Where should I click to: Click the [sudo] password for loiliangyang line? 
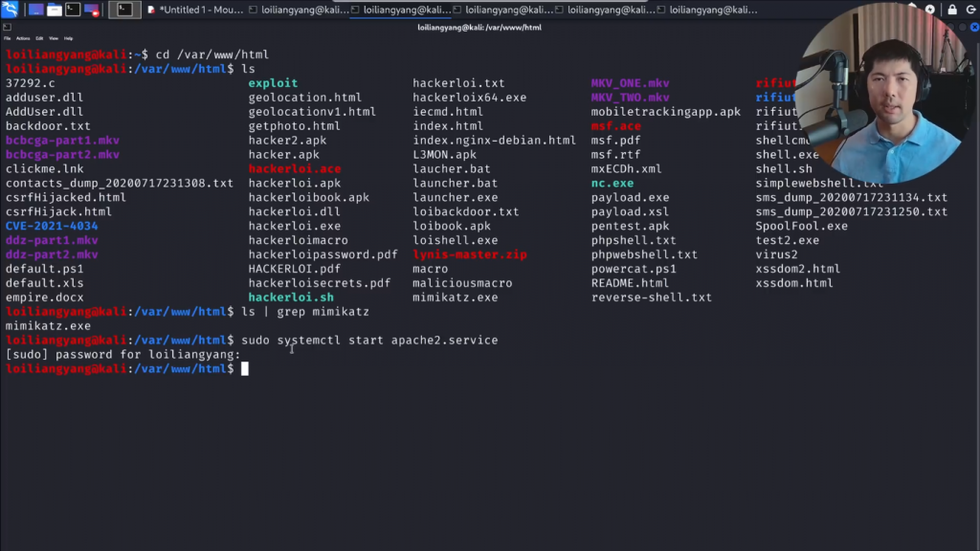(123, 355)
